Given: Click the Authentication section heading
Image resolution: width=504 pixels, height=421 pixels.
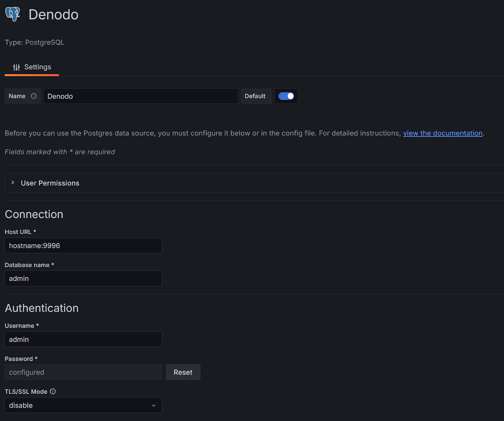Looking at the screenshot, I should click(42, 308).
